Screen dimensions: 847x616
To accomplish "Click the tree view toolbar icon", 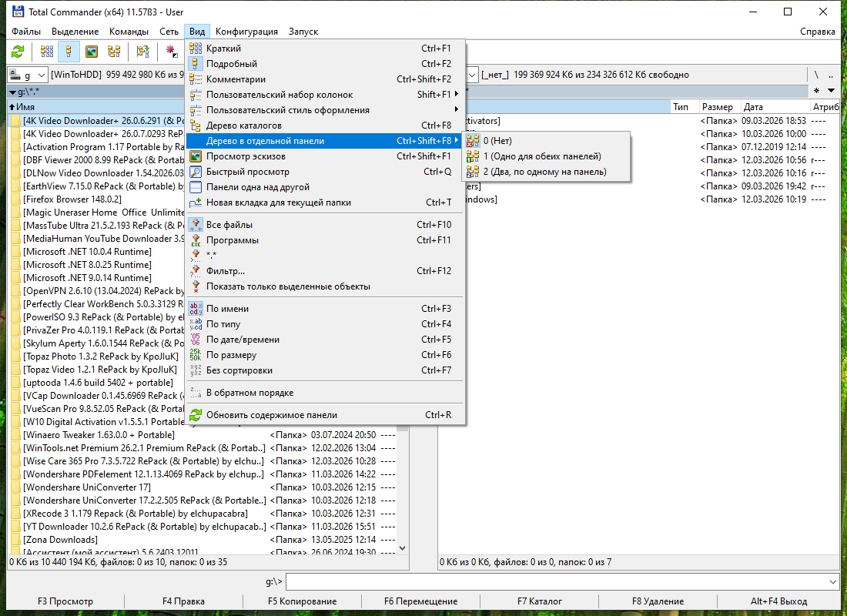I will 114,52.
